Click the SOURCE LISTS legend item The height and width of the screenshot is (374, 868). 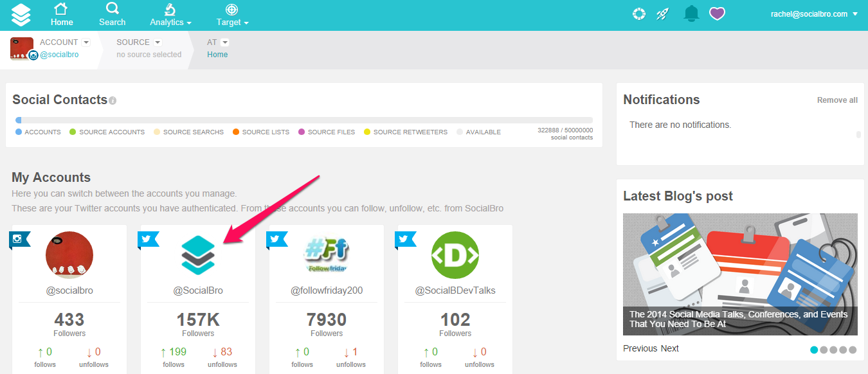tap(261, 132)
